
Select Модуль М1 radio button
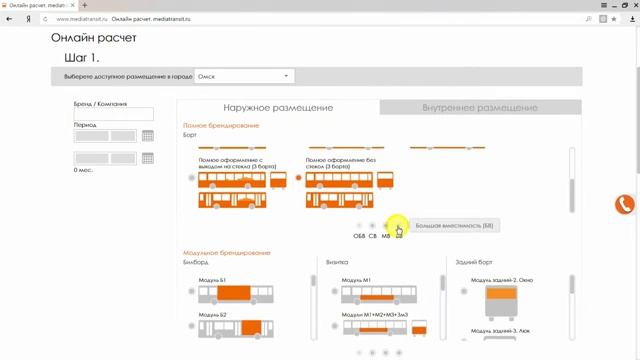(x=335, y=291)
